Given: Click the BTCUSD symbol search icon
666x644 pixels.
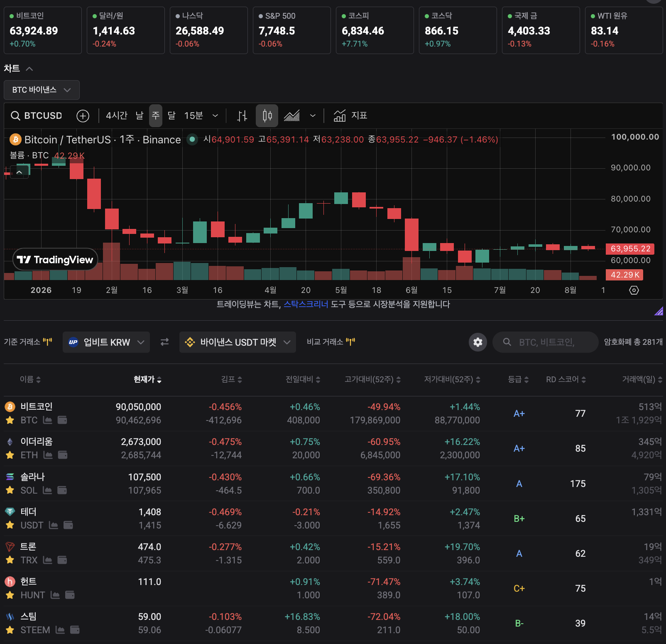Looking at the screenshot, I should pyautogui.click(x=15, y=116).
